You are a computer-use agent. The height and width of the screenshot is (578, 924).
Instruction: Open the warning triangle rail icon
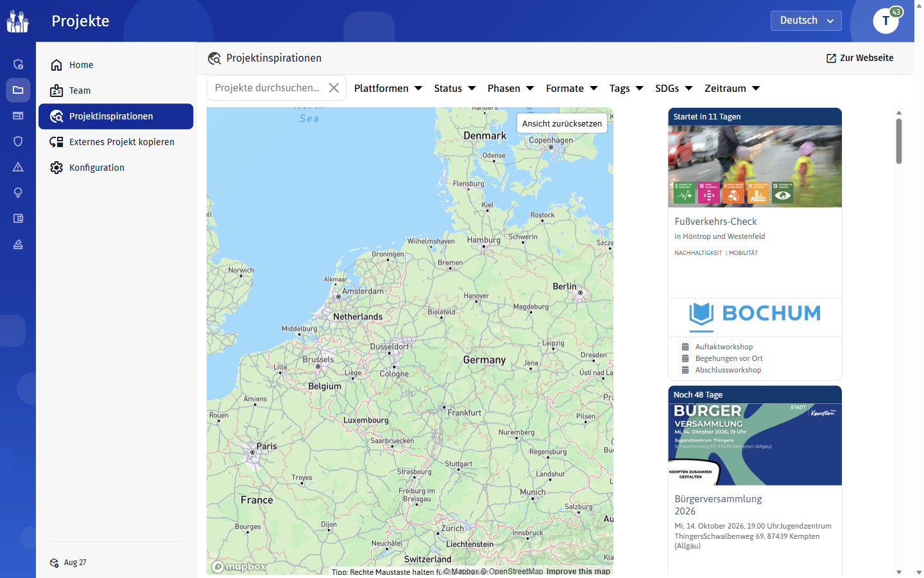click(18, 167)
